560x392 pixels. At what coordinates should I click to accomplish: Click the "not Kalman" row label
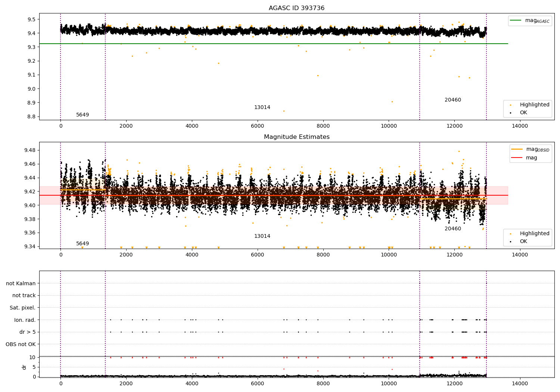click(21, 284)
